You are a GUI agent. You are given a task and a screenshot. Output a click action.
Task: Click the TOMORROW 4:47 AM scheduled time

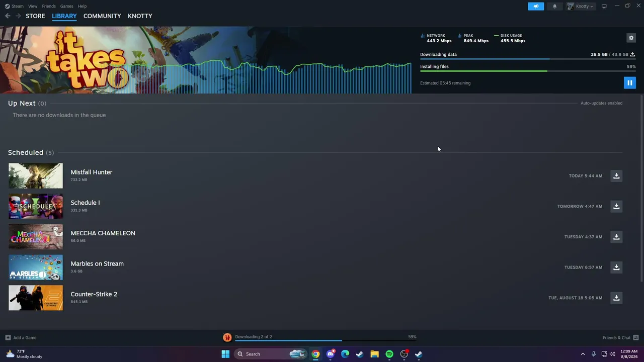click(580, 206)
